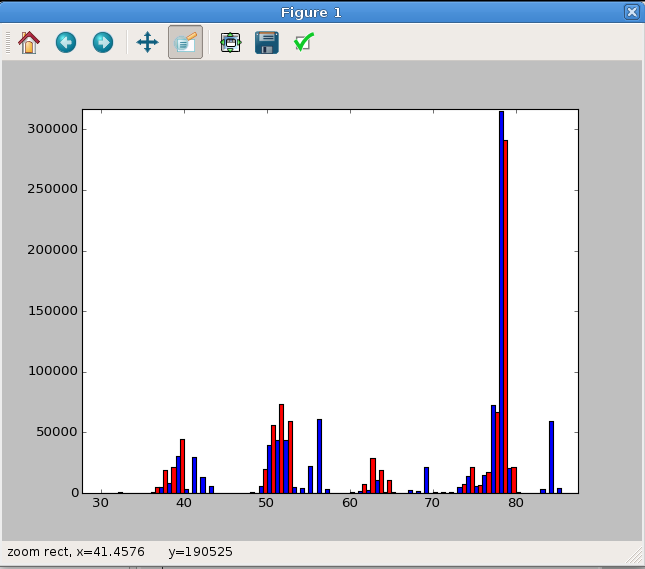Click the x-axis label 50

[267, 502]
